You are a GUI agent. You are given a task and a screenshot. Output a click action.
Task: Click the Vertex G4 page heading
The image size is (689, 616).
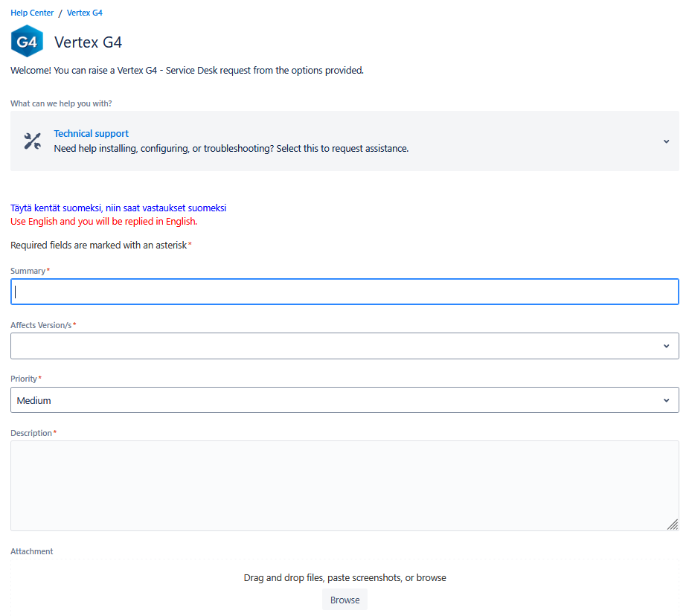88,42
